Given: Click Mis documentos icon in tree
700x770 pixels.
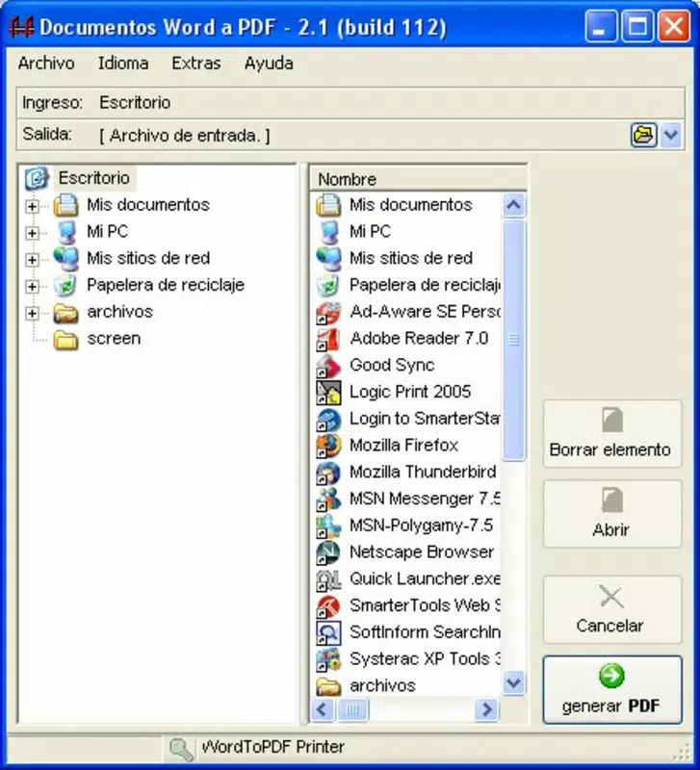Looking at the screenshot, I should (x=65, y=205).
